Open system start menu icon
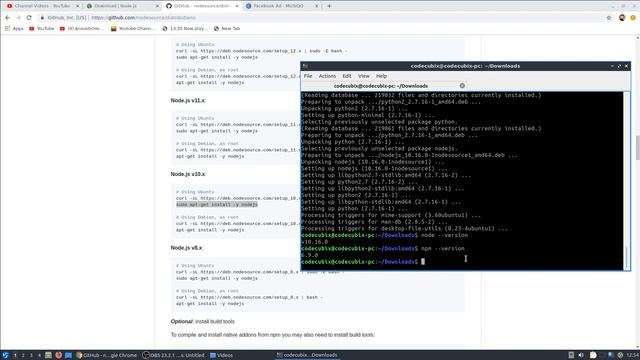640x360 pixels. coord(5,355)
